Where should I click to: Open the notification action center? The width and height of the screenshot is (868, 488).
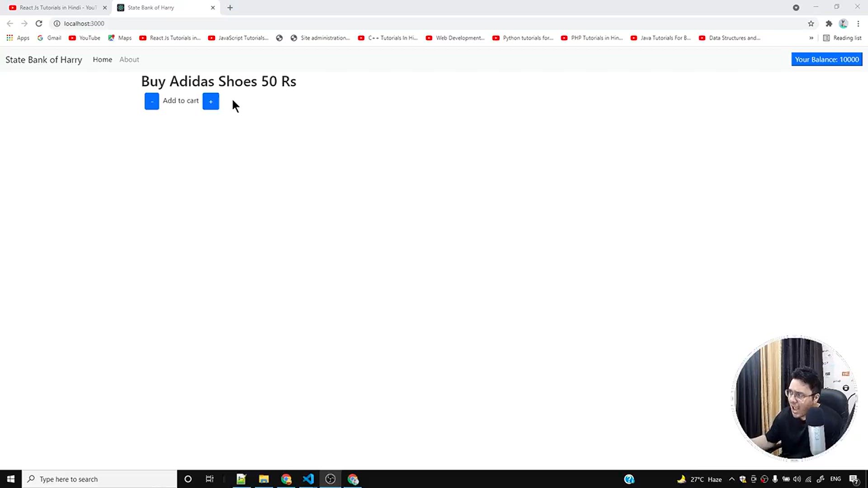[x=854, y=479]
